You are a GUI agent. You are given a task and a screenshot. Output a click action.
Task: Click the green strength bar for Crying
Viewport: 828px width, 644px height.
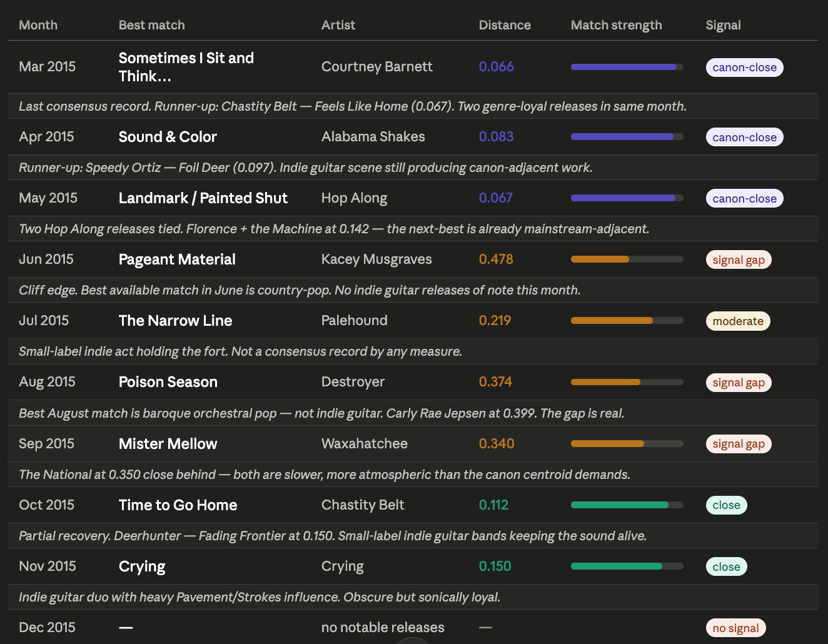pos(627,566)
